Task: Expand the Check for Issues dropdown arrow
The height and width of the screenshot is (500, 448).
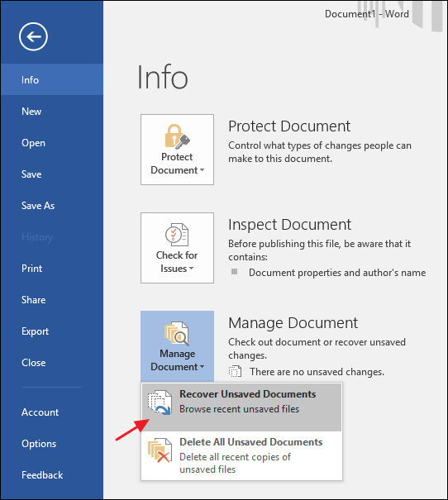Action: coord(191,269)
